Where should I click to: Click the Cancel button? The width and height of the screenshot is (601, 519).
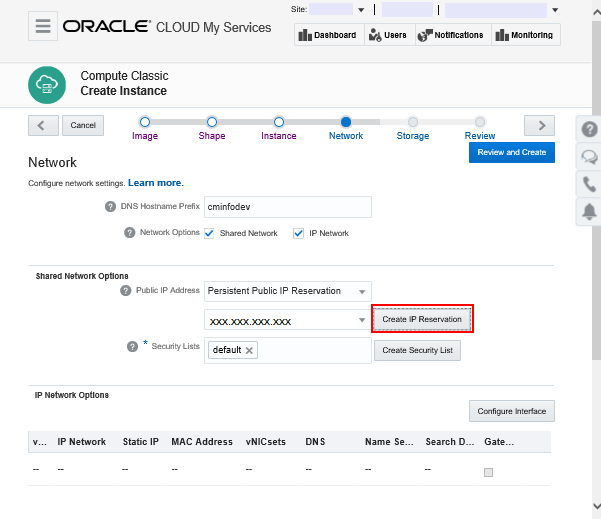click(x=83, y=125)
